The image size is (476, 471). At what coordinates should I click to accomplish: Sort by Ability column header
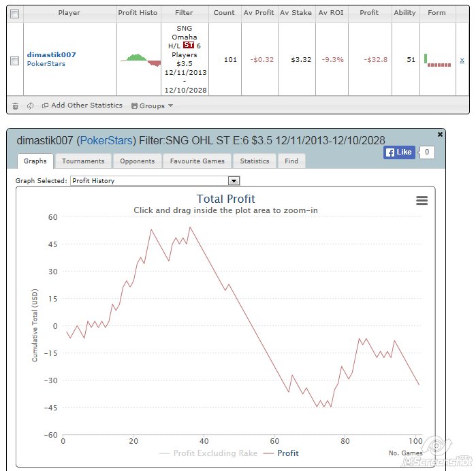[405, 13]
